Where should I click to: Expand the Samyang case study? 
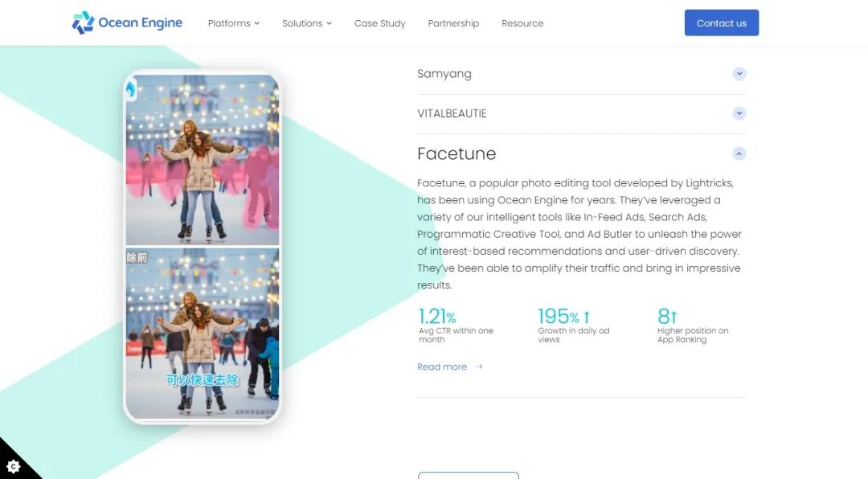(739, 74)
